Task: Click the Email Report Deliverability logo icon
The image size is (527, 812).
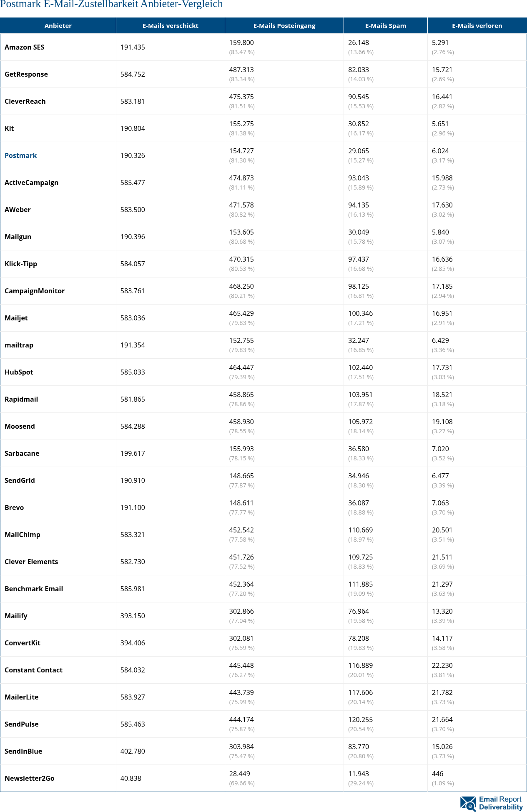Action: [x=468, y=803]
